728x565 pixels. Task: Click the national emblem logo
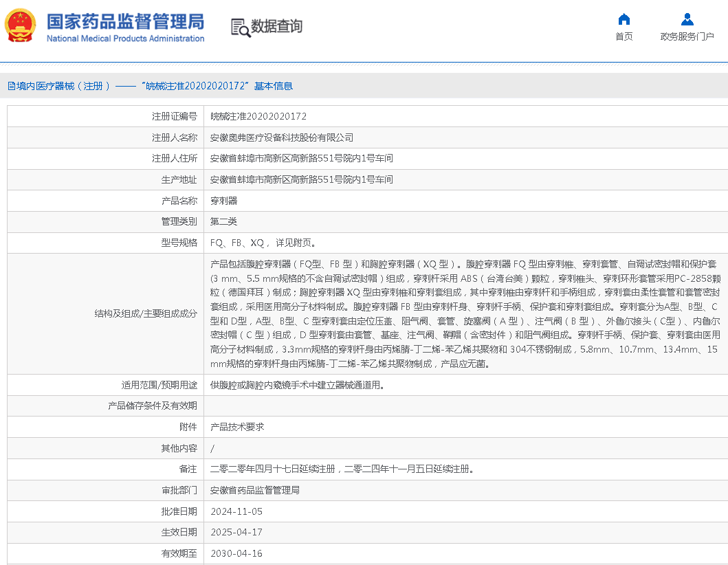22,27
